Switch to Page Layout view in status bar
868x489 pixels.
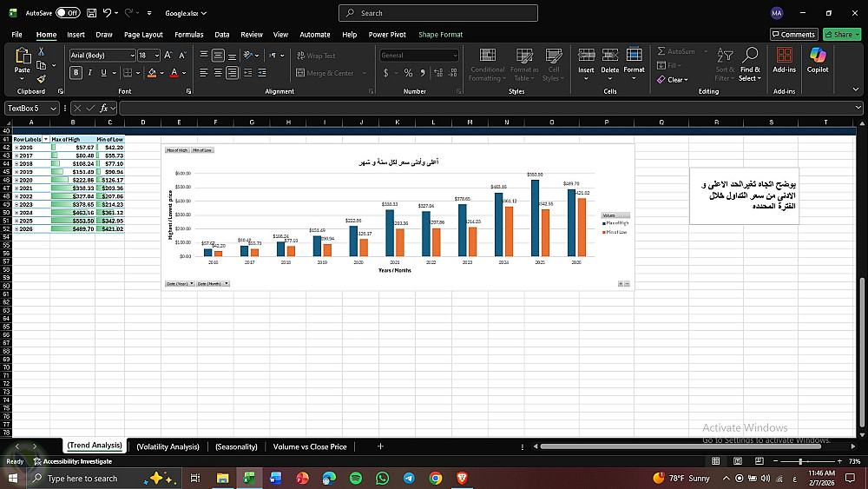point(738,460)
